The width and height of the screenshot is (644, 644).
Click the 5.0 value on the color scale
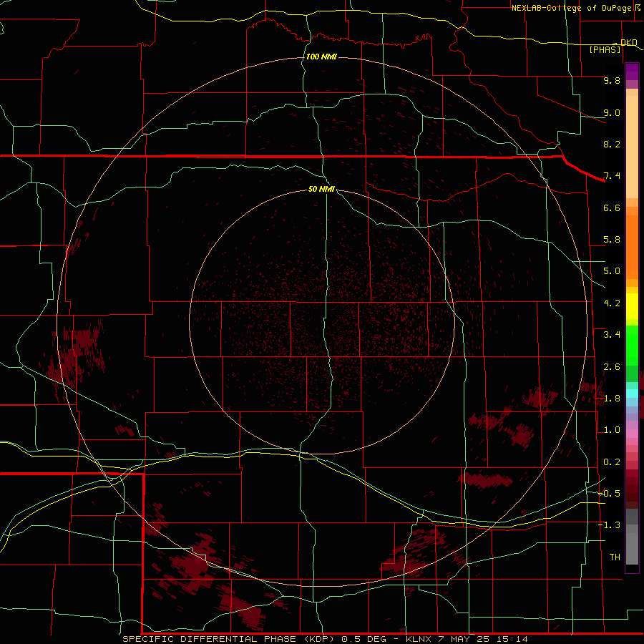(x=612, y=271)
